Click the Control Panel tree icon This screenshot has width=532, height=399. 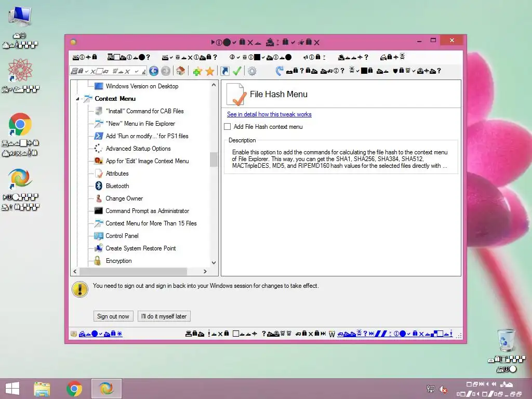[98, 236]
